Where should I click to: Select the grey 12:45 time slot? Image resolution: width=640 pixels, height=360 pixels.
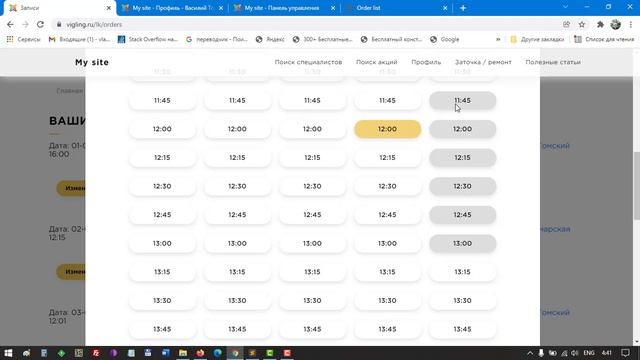[x=462, y=215]
